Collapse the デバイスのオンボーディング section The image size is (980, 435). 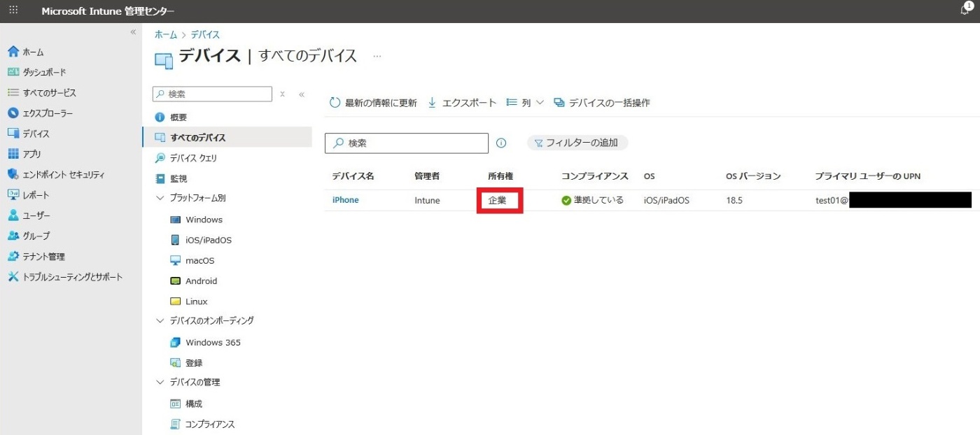(x=160, y=320)
